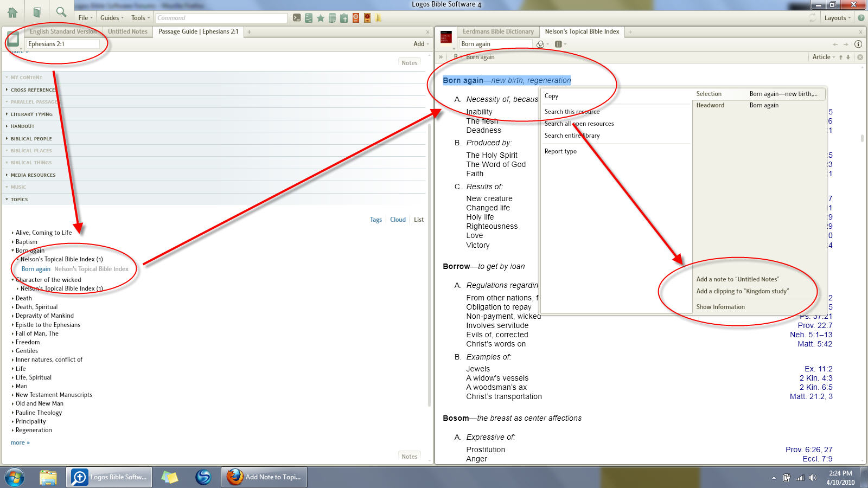This screenshot has width=868, height=488.
Task: Open the Search magnifier icon
Action: click(61, 12)
